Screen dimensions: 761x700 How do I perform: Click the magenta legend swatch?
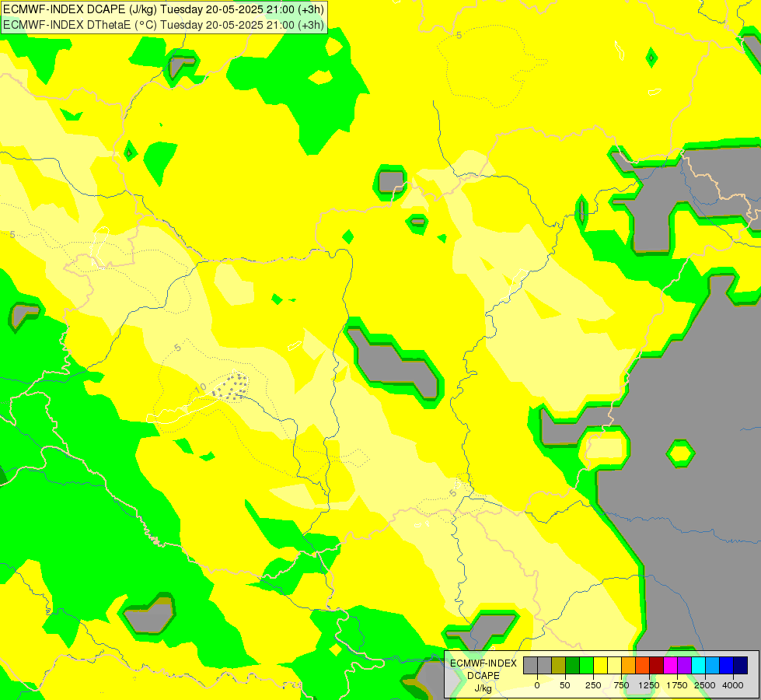tap(671, 666)
